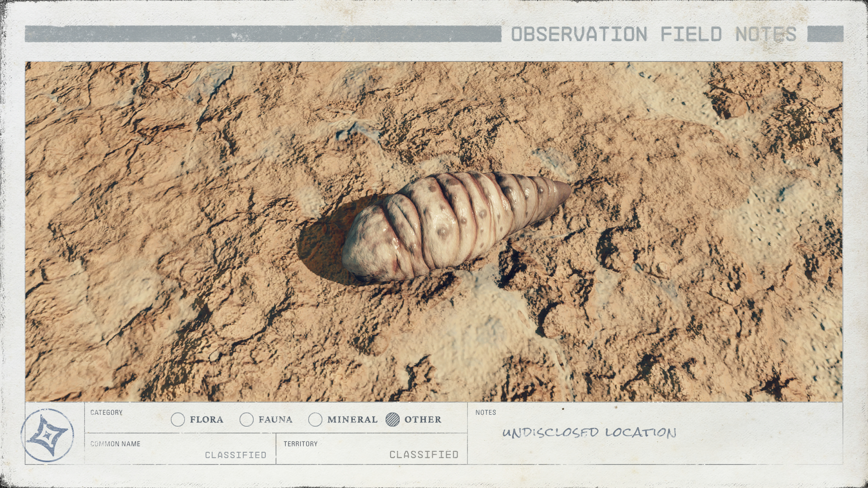Click the Category label
This screenshot has height=488, width=868.
pos(106,413)
